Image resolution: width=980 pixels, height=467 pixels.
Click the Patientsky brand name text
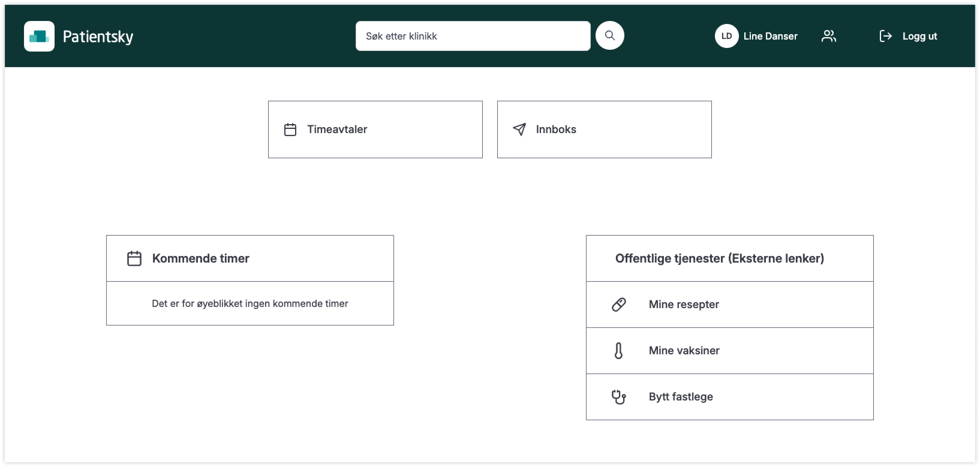coord(98,37)
